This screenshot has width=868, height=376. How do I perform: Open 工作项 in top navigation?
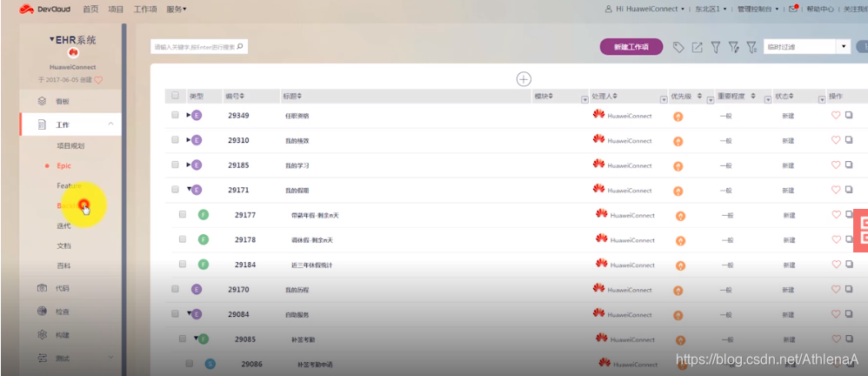145,9
